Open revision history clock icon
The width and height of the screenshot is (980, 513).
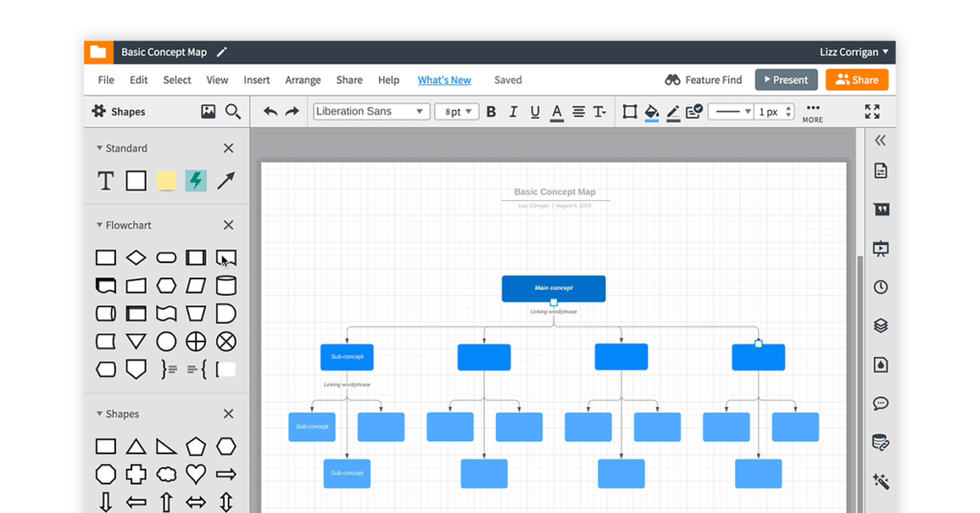click(x=880, y=287)
